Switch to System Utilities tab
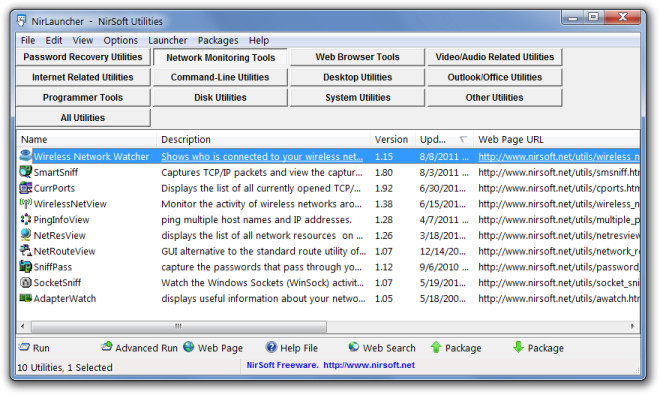Viewport: 660px width, 395px height. (357, 97)
